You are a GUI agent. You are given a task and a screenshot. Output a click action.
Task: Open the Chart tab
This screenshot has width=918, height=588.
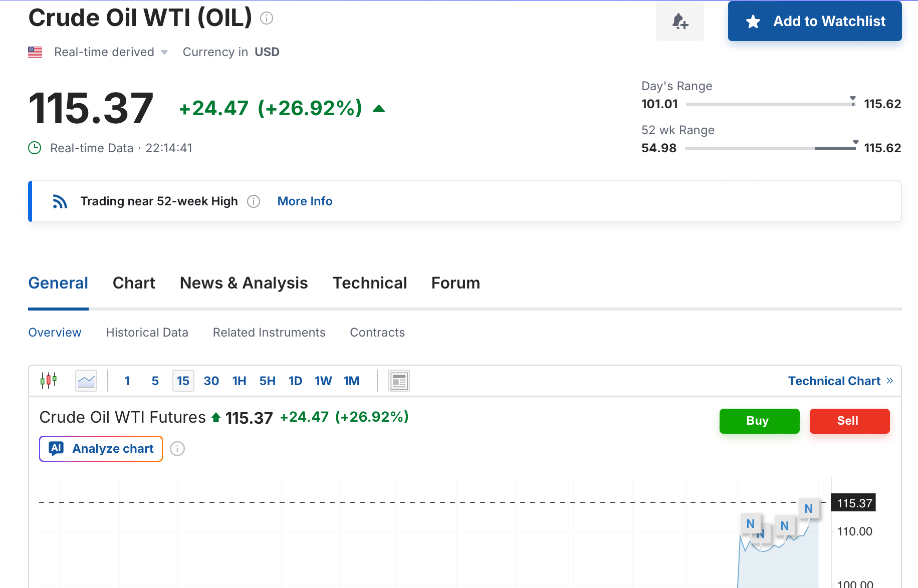[x=134, y=283]
